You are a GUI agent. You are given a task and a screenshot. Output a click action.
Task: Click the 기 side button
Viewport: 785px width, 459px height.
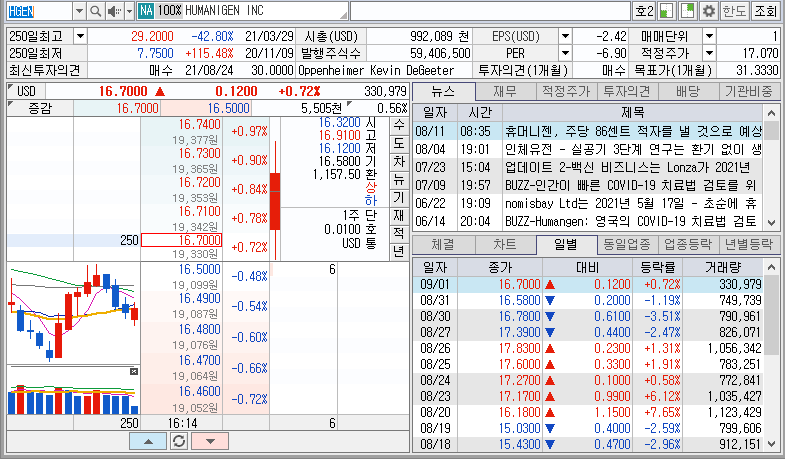[399, 197]
